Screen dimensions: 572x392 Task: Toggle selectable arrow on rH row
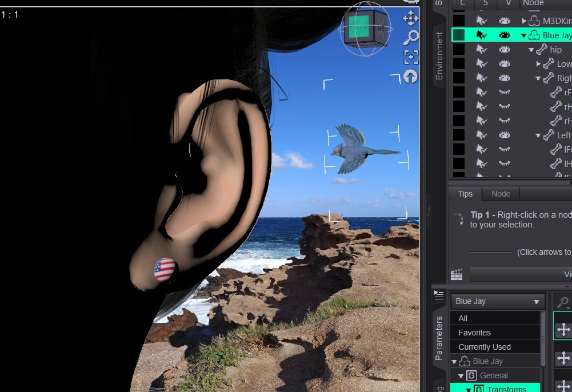[x=482, y=106]
